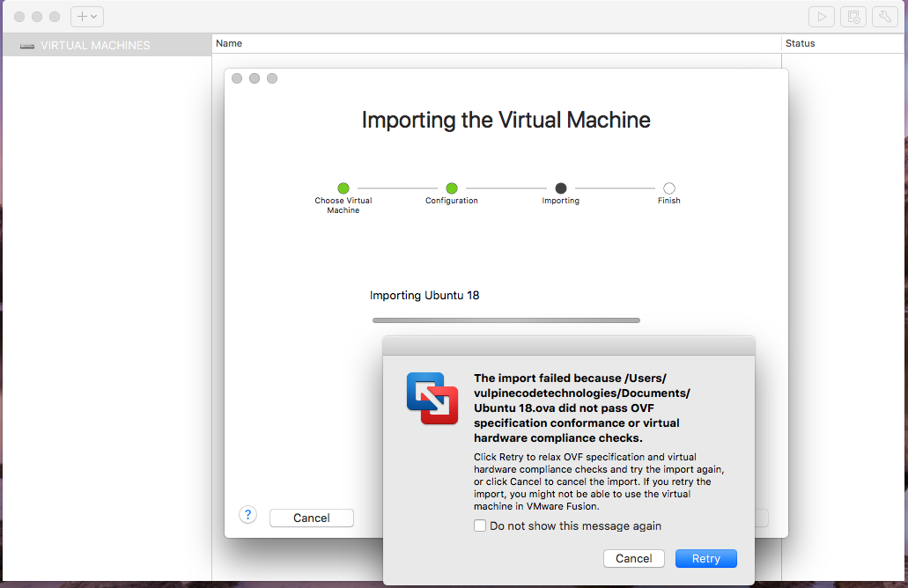This screenshot has width=908, height=588.
Task: Click the 'Importing Ubuntu 18' label
Action: 424,295
